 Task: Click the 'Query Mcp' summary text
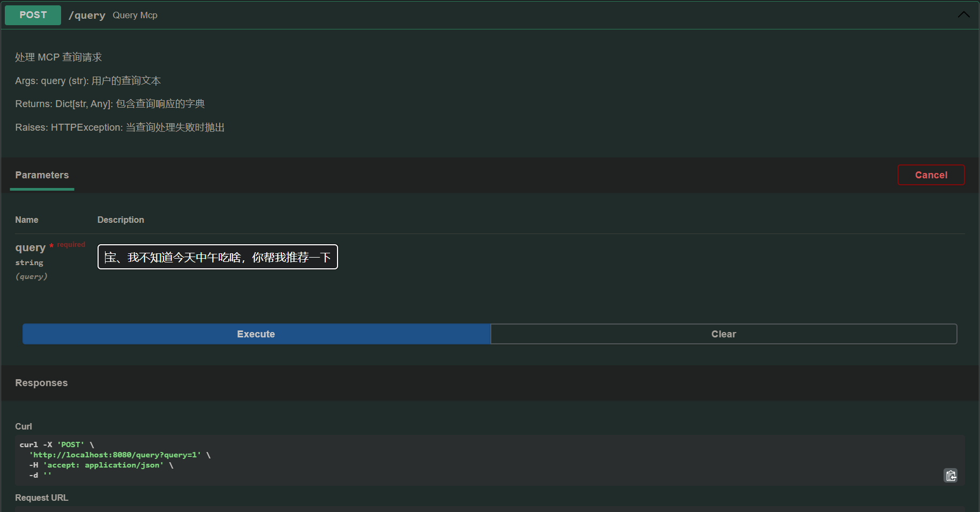(134, 15)
